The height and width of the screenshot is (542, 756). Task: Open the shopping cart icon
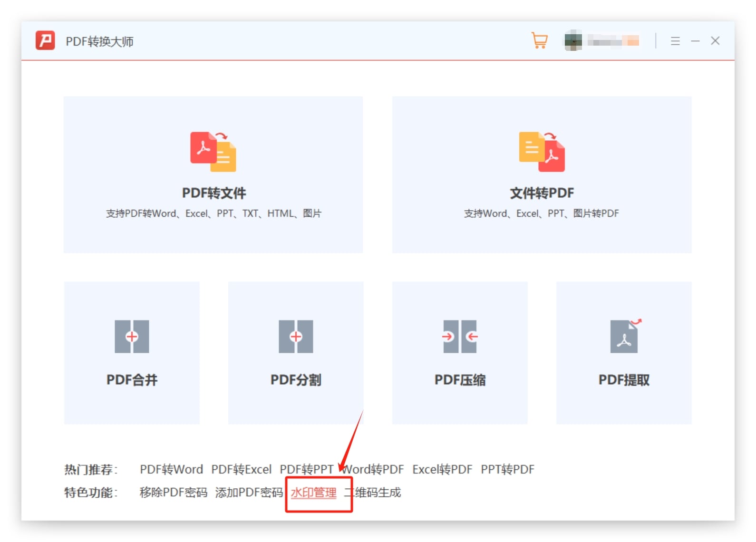point(540,40)
